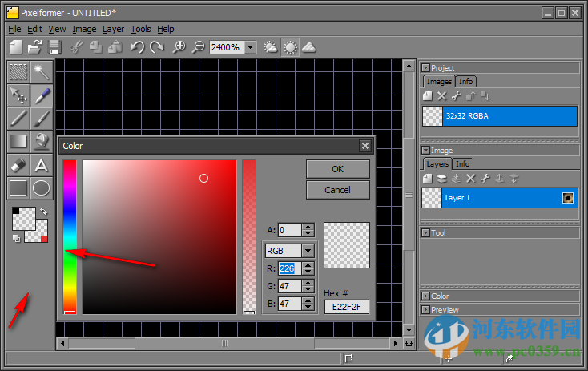Select the rectangular selection tool

18,71
